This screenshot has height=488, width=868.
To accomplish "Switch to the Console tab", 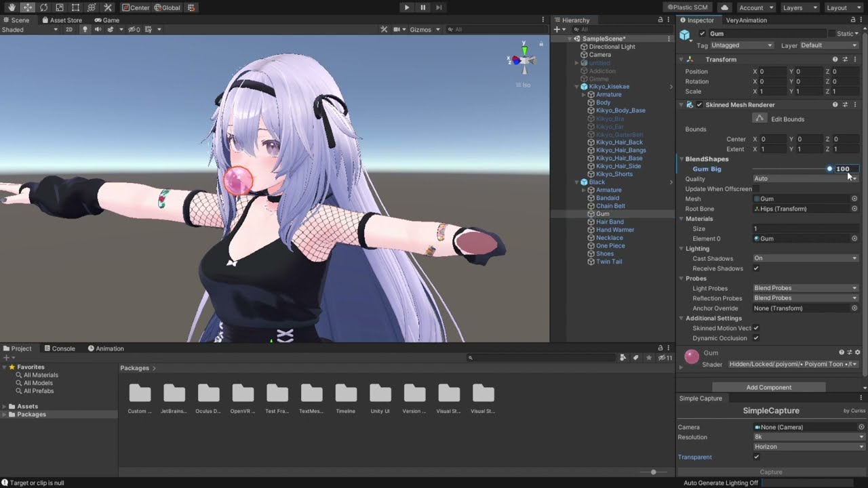I will [x=59, y=348].
